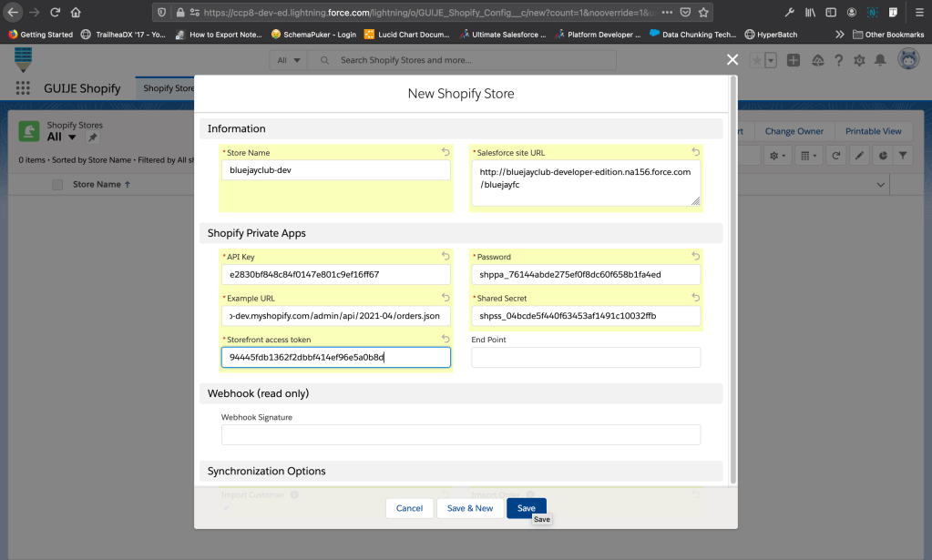This screenshot has width=932, height=560.
Task: Click the undo icon beside Shared Secret
Action: point(695,298)
